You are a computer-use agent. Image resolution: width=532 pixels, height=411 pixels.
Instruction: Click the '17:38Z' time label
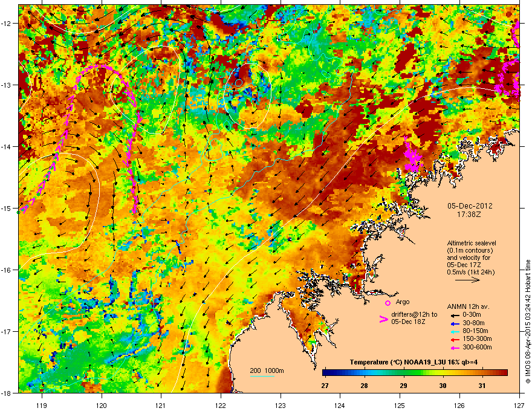click(x=470, y=215)
